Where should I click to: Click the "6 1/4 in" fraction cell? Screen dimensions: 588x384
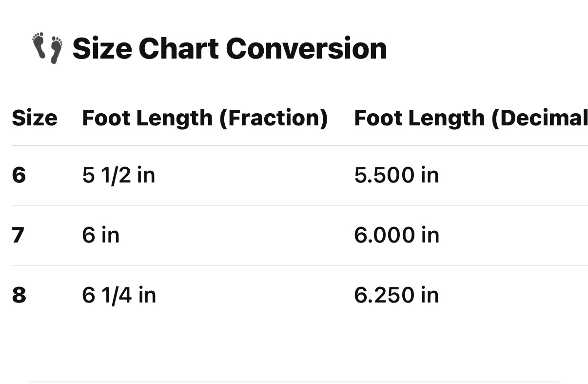(x=119, y=295)
